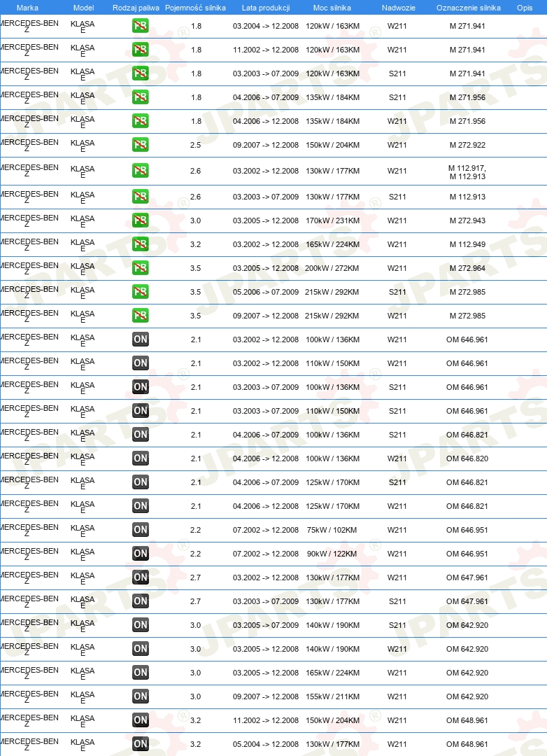Click diesel ON icon in 125kW / 170KM W211 row

coord(140,506)
